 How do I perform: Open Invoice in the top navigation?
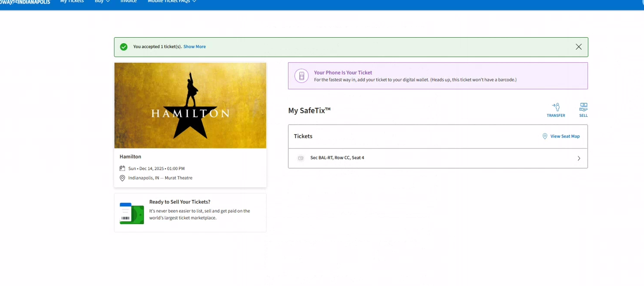pyautogui.click(x=128, y=1)
